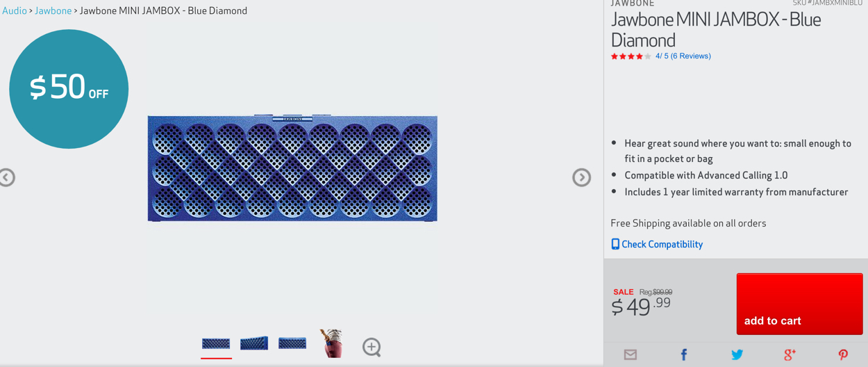Share product on Google Plus
Viewport: 868px width, 367px height.
pos(790,354)
